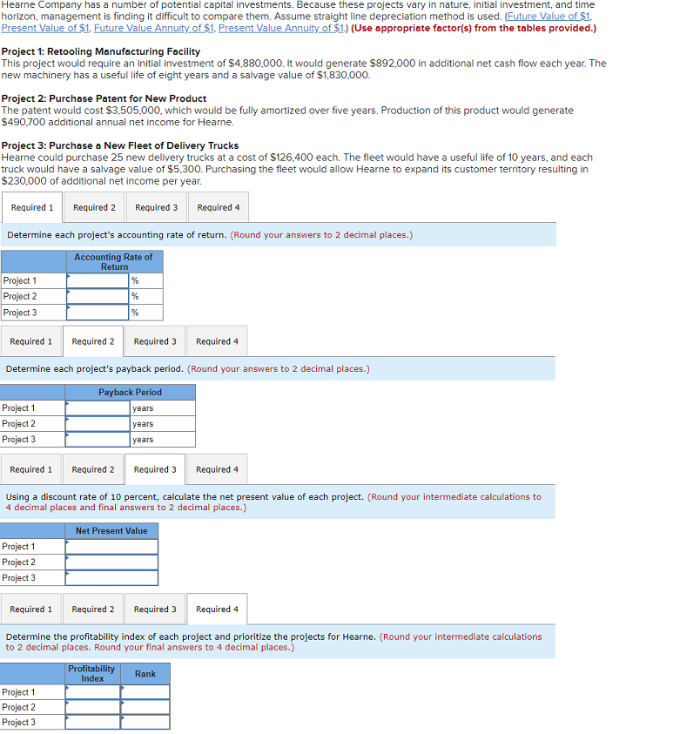The height and width of the screenshot is (734, 700).
Task: Select Required 1 tab above the accounting rate of return prompt
Action: coord(32,207)
